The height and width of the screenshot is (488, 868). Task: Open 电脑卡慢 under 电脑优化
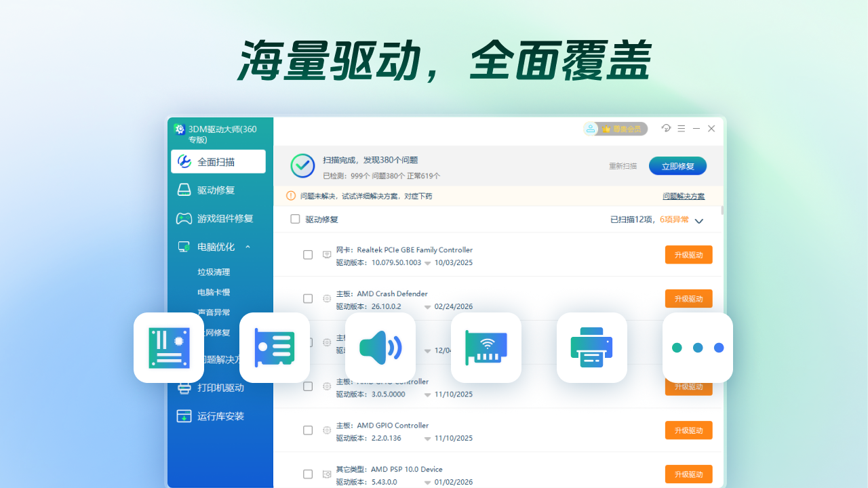pyautogui.click(x=214, y=292)
